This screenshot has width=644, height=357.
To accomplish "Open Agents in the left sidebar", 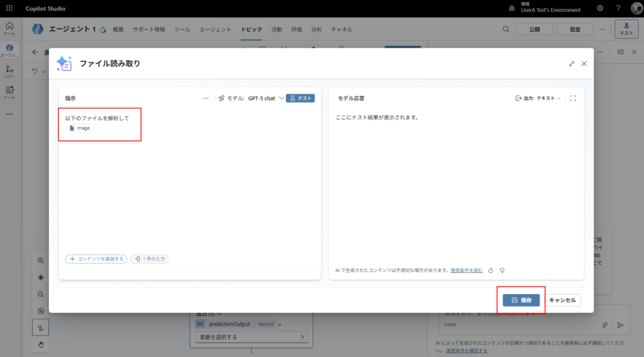I will pos(9,50).
